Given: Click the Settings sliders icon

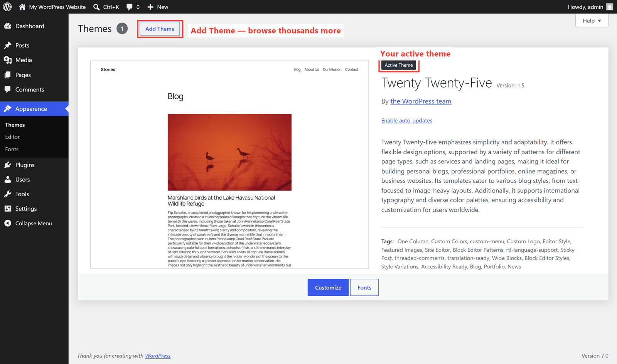Looking at the screenshot, I should click(x=8, y=209).
